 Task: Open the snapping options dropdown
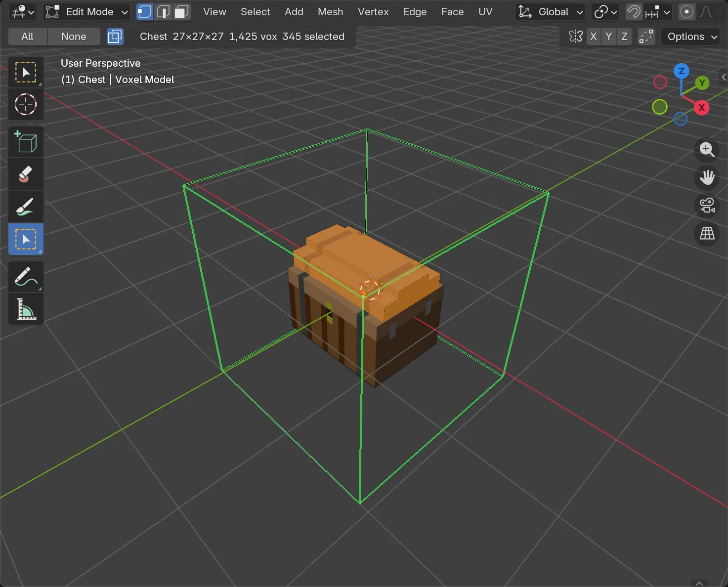(x=657, y=12)
